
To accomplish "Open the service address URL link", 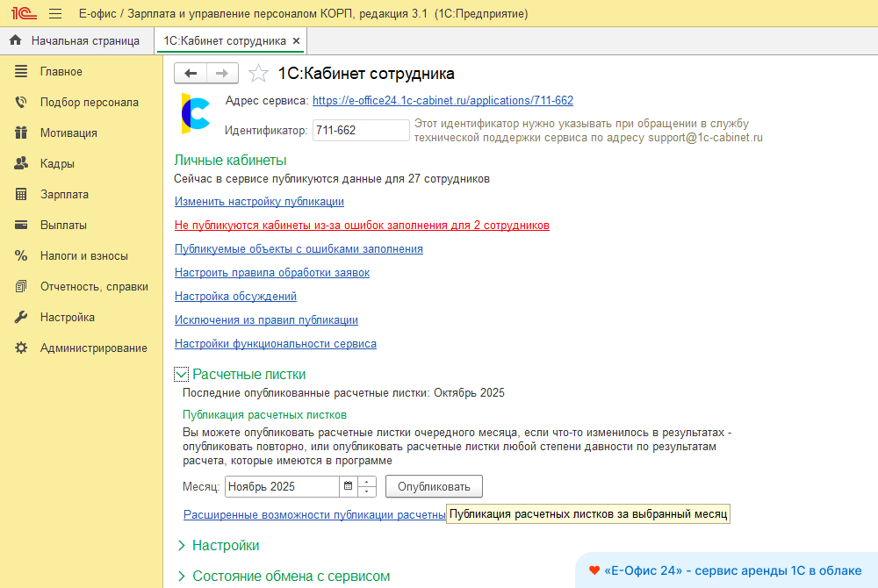I will (443, 101).
